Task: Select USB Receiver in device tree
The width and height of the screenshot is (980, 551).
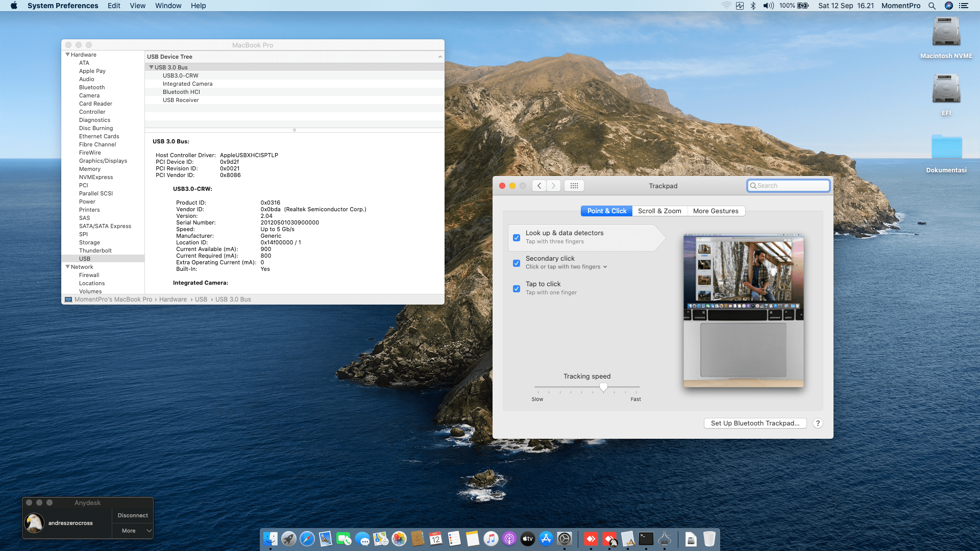Action: point(181,100)
